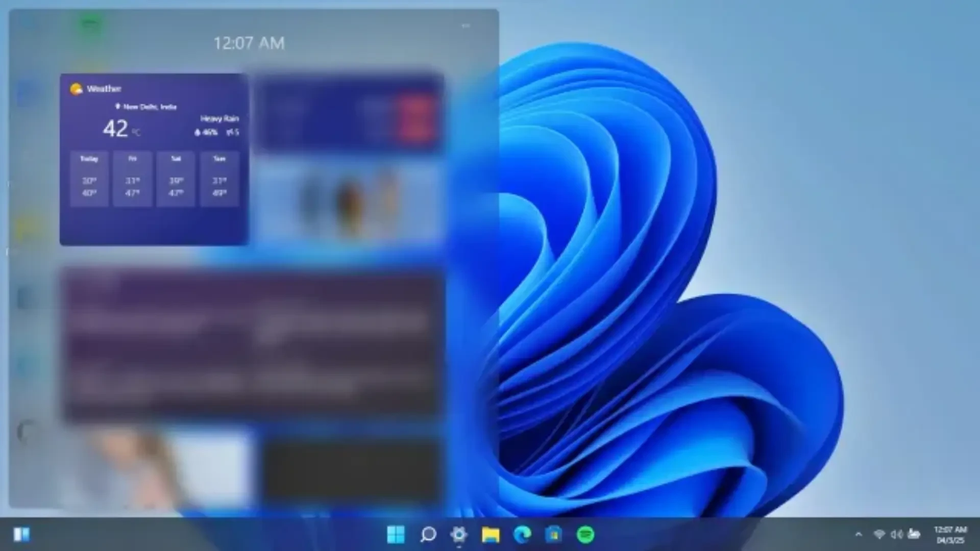The image size is (980, 551).
Task: Open Wi-Fi network tray icon
Action: (x=879, y=534)
